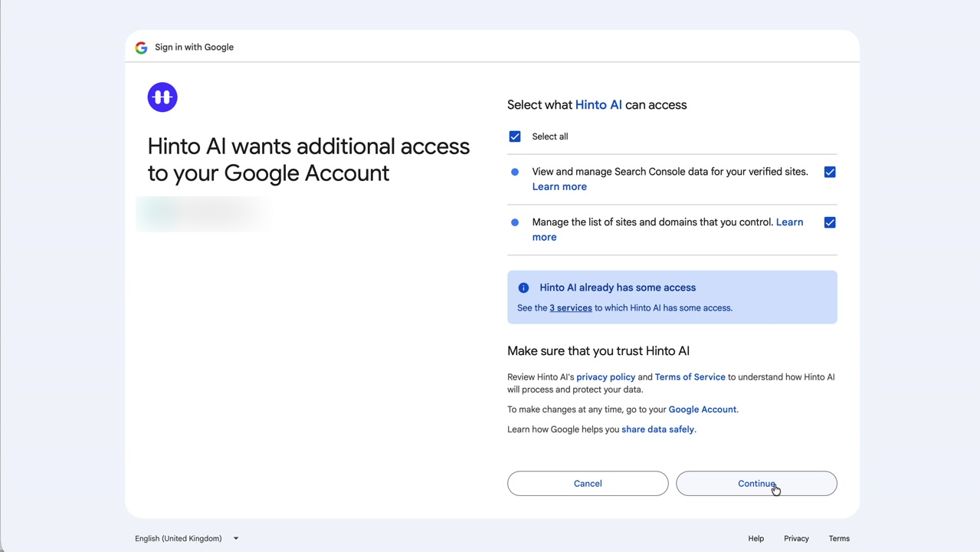This screenshot has height=552, width=980.
Task: Go to the Google Account link
Action: tap(702, 409)
